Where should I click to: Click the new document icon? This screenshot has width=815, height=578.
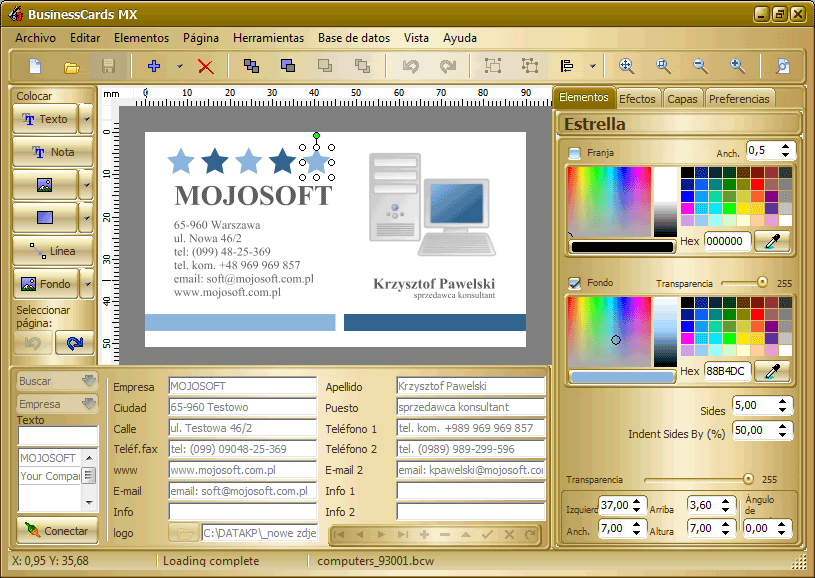click(35, 66)
